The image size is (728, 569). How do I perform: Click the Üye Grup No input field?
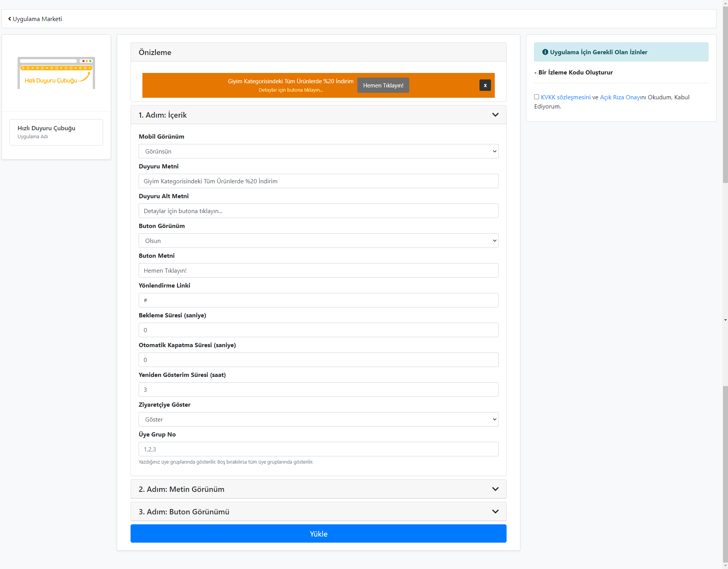tap(318, 449)
